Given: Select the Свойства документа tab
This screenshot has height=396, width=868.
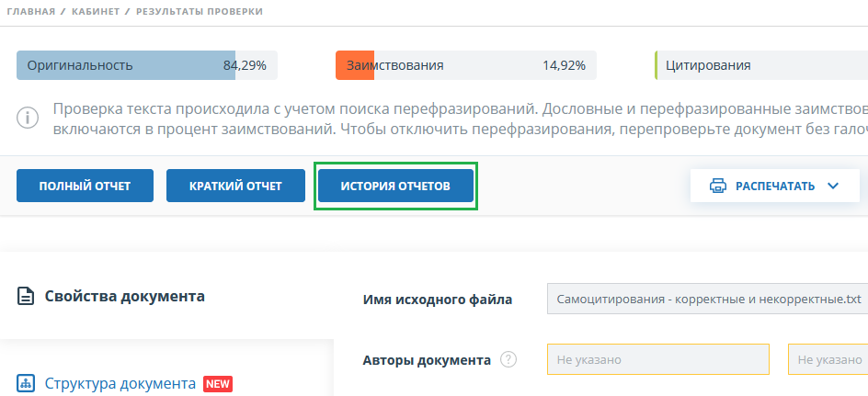Looking at the screenshot, I should click(125, 296).
